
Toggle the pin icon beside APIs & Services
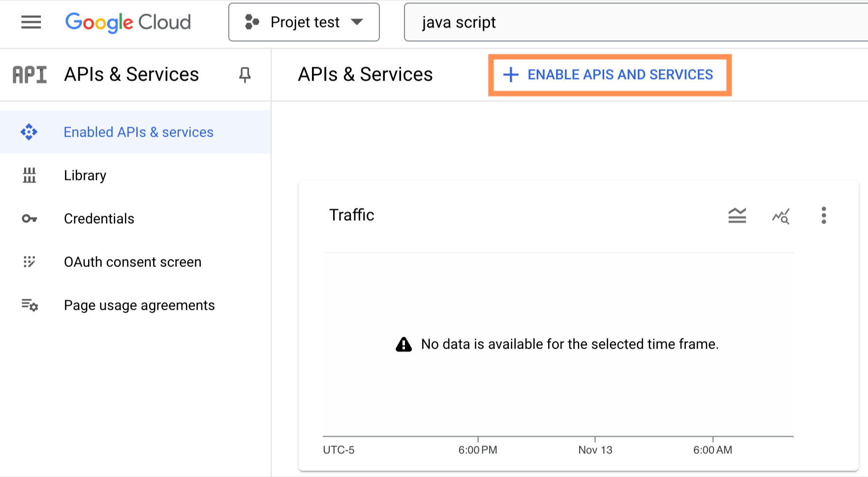pos(245,75)
